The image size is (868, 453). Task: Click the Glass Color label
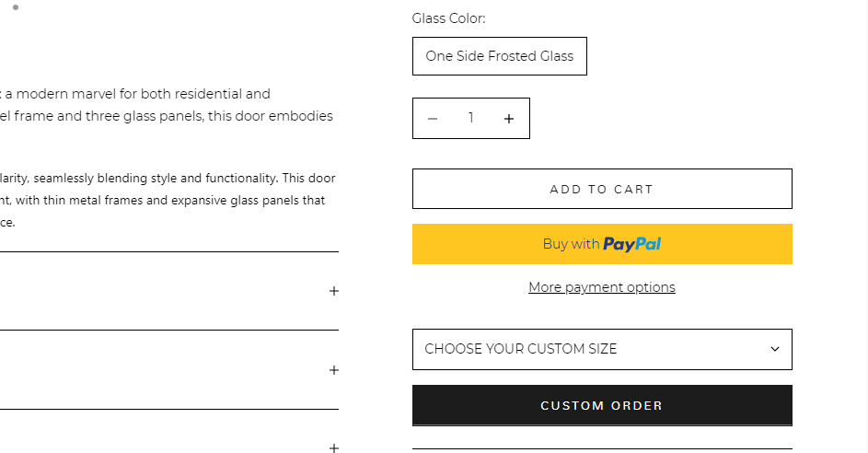click(x=448, y=18)
